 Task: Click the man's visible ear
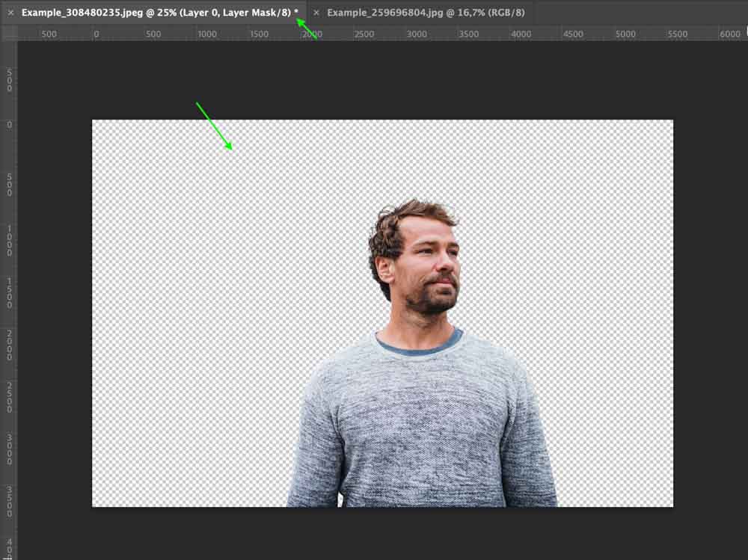pyautogui.click(x=385, y=269)
